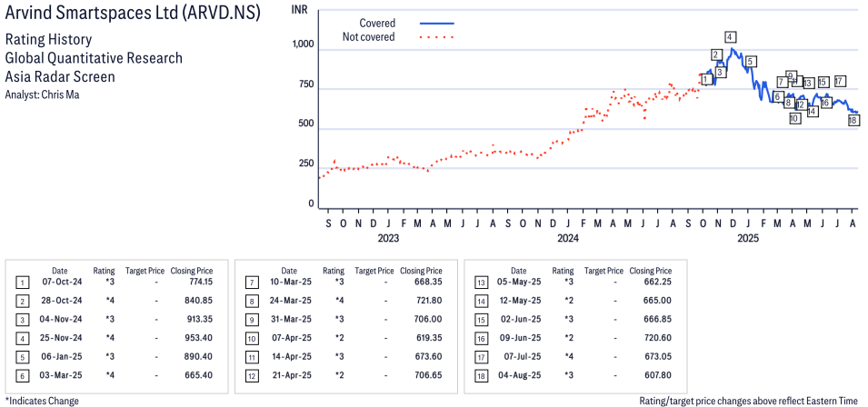Click chart marker 17 on the graph
Screen dimensions: 868x407
pyautogui.click(x=841, y=81)
